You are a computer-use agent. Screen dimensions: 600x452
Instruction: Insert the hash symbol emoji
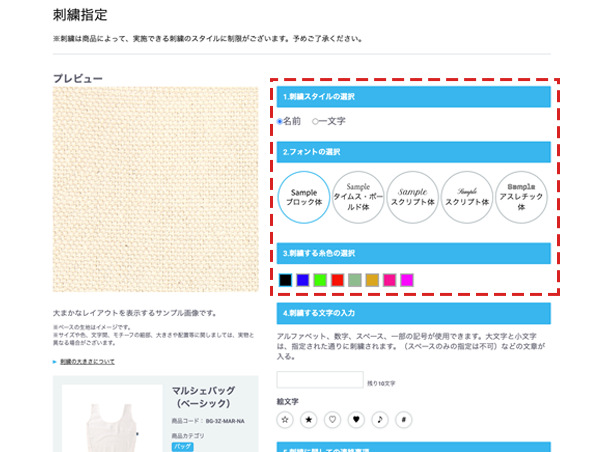click(405, 419)
